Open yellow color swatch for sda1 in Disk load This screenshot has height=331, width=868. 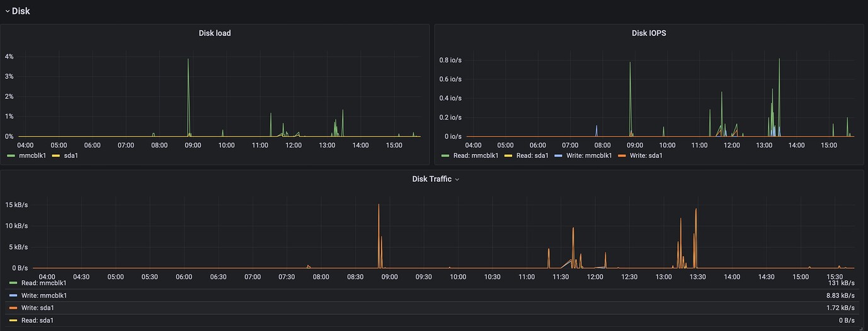(55, 155)
